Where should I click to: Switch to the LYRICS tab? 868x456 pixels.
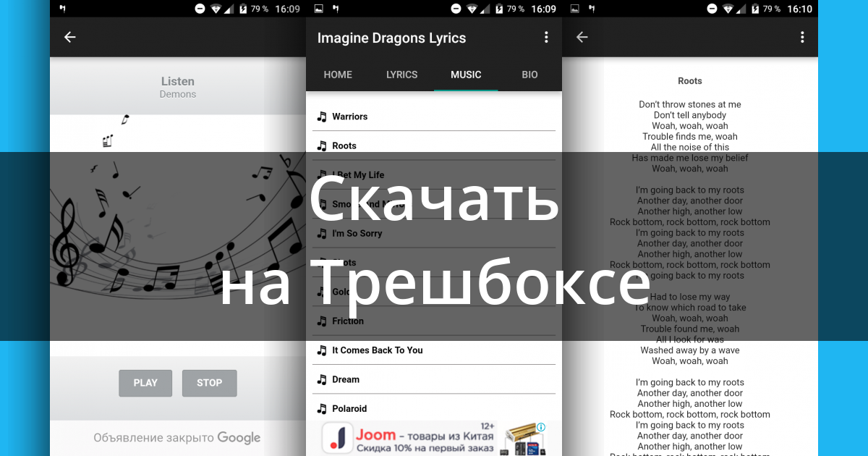(401, 75)
